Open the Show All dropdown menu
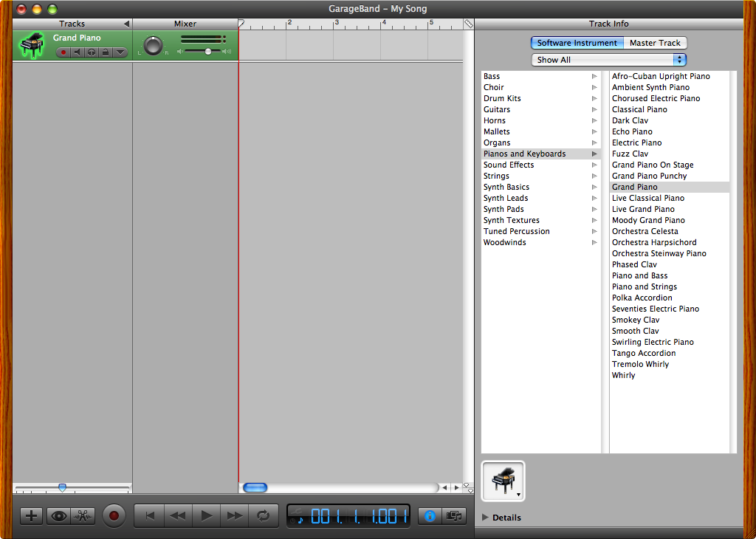Image resolution: width=756 pixels, height=539 pixels. [x=608, y=60]
